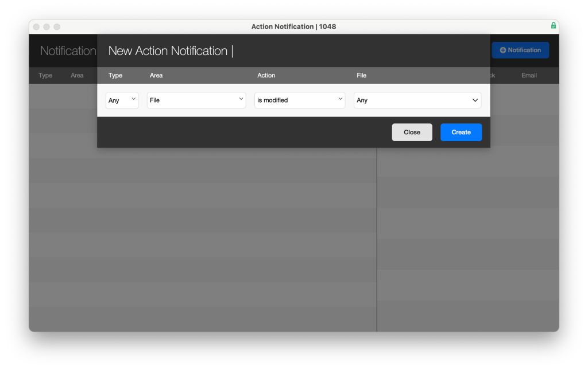This screenshot has height=370, width=588.
Task: Click the green lock icon in title bar
Action: 553,26
